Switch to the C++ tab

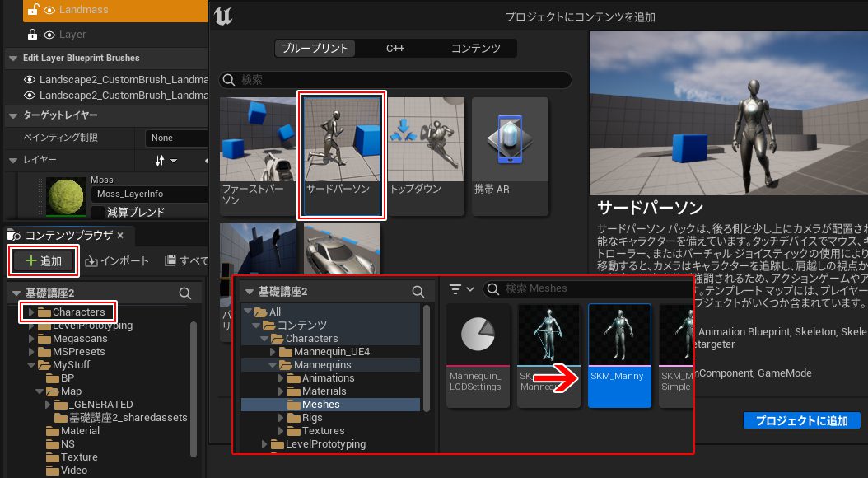click(x=395, y=48)
